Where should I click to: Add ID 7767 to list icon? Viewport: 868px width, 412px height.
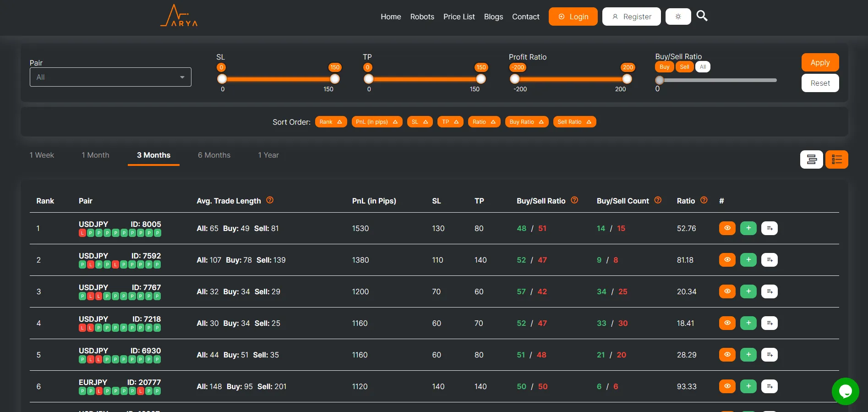pyautogui.click(x=769, y=291)
